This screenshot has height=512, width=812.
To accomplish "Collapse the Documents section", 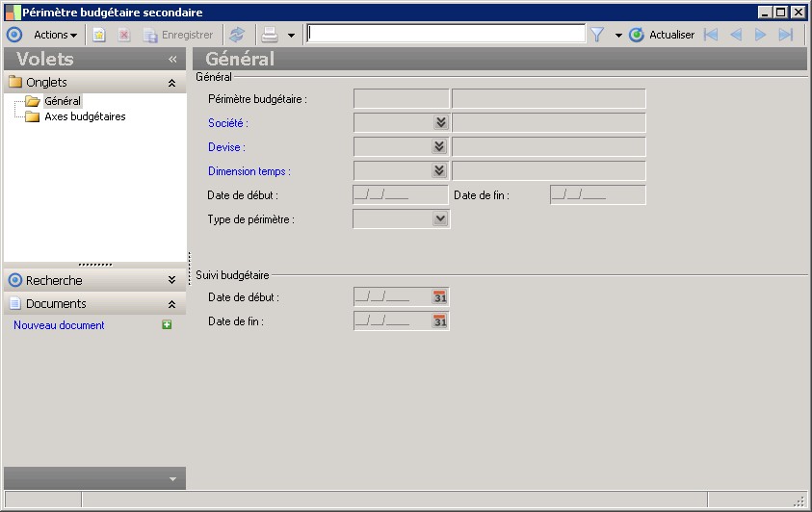I will pyautogui.click(x=171, y=304).
